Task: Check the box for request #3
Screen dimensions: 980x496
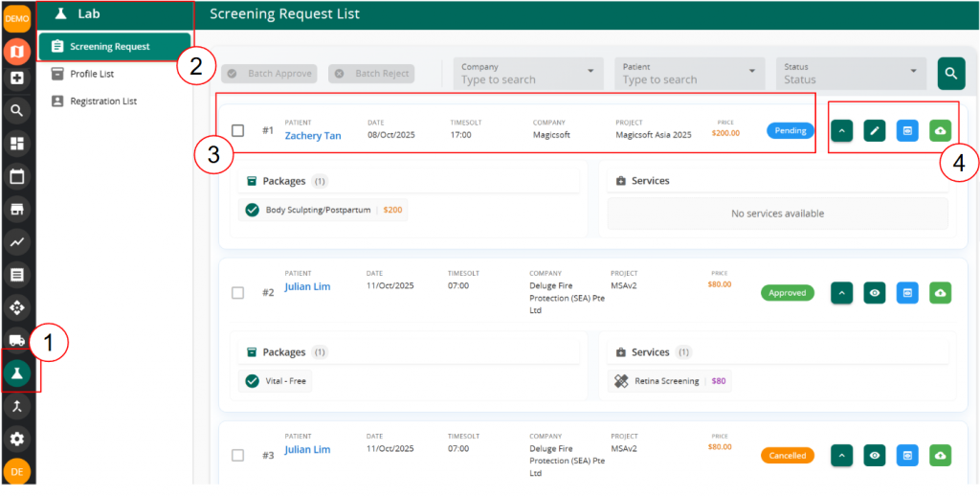Action: coord(238,456)
